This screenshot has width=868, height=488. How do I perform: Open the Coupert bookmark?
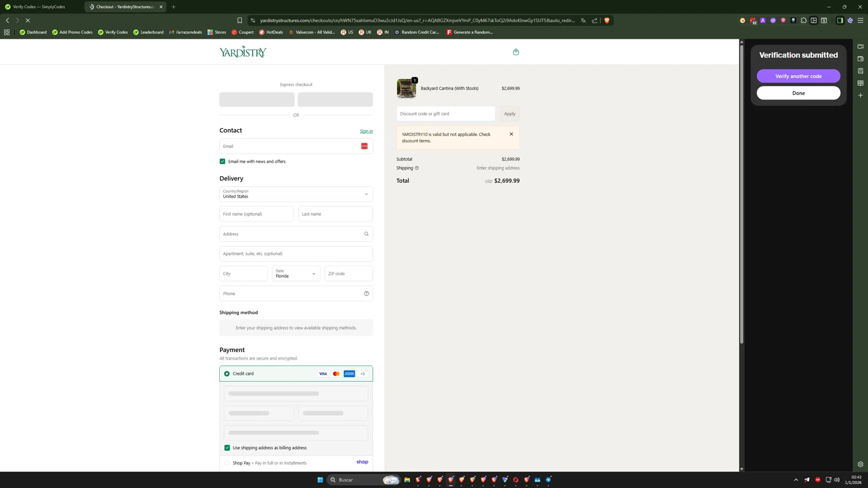click(242, 32)
